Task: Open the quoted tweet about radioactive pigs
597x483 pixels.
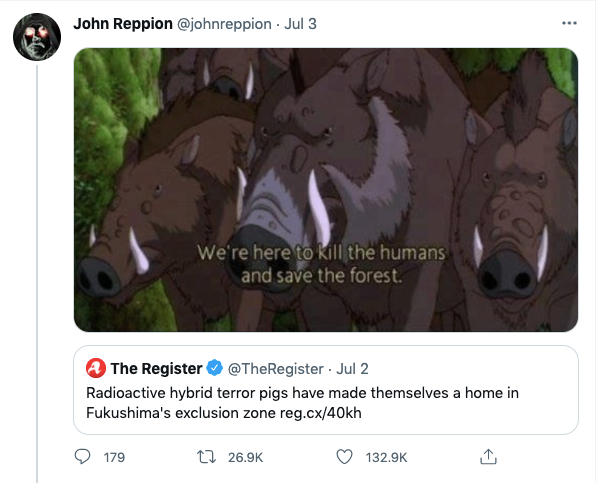Action: [326, 390]
